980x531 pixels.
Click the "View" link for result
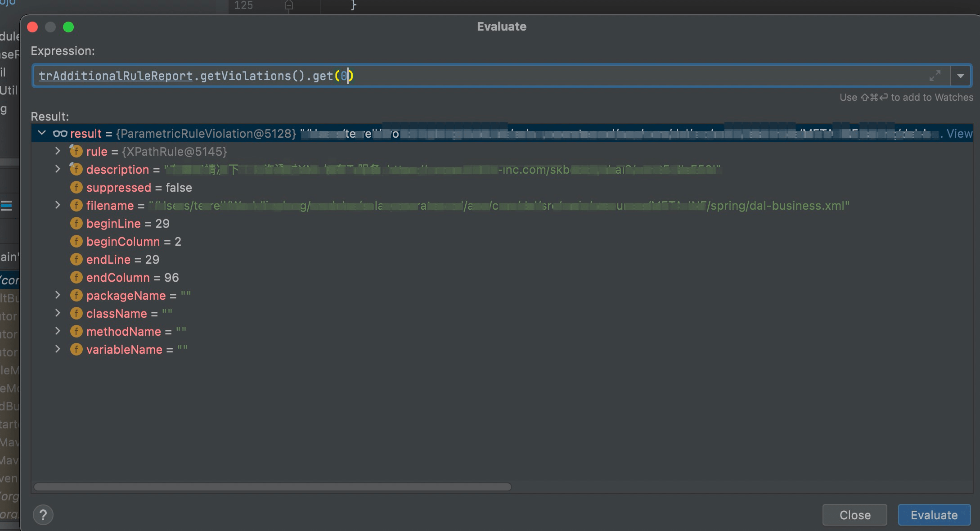[x=959, y=133]
